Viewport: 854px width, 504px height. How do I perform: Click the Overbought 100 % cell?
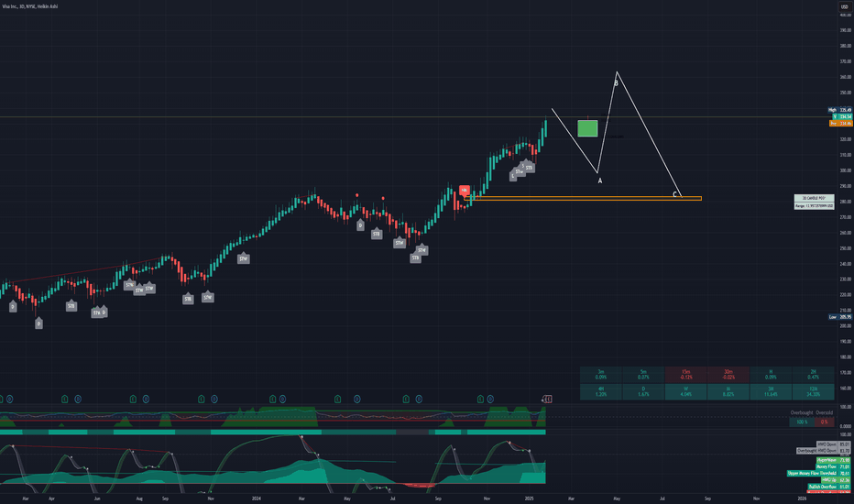coord(802,422)
